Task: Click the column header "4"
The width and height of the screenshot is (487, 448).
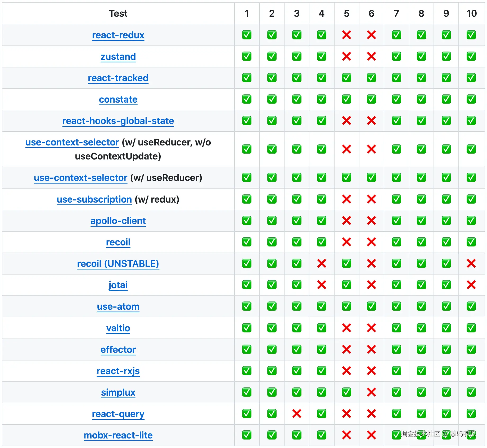Action: [x=322, y=13]
